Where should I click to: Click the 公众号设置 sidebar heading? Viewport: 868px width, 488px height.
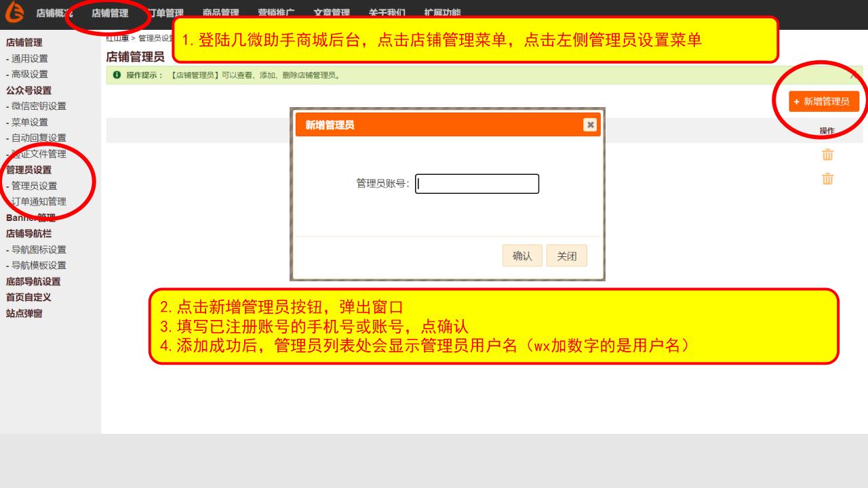click(x=28, y=91)
